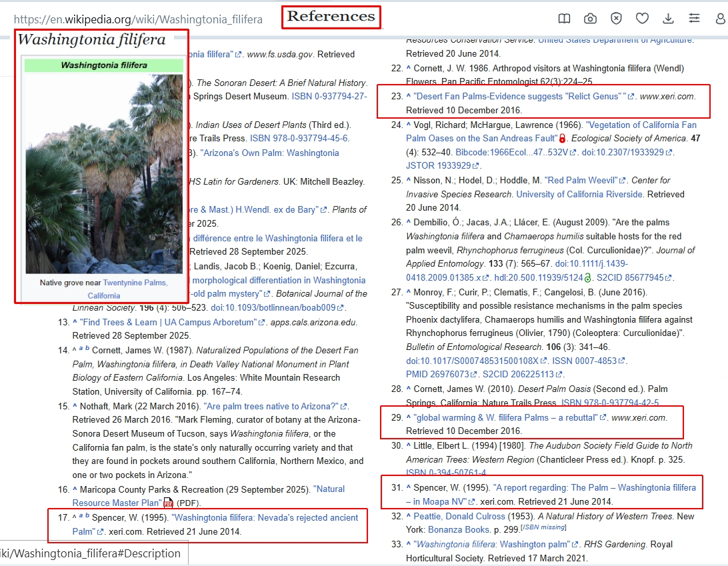Open the palm grove infobox photo
Image resolution: width=728 pixels, height=566 pixels.
click(x=104, y=173)
